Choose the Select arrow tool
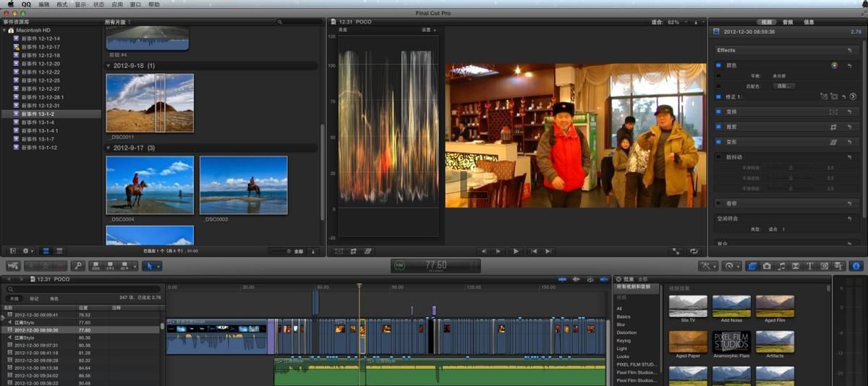Image resolution: width=868 pixels, height=386 pixels. [150, 266]
